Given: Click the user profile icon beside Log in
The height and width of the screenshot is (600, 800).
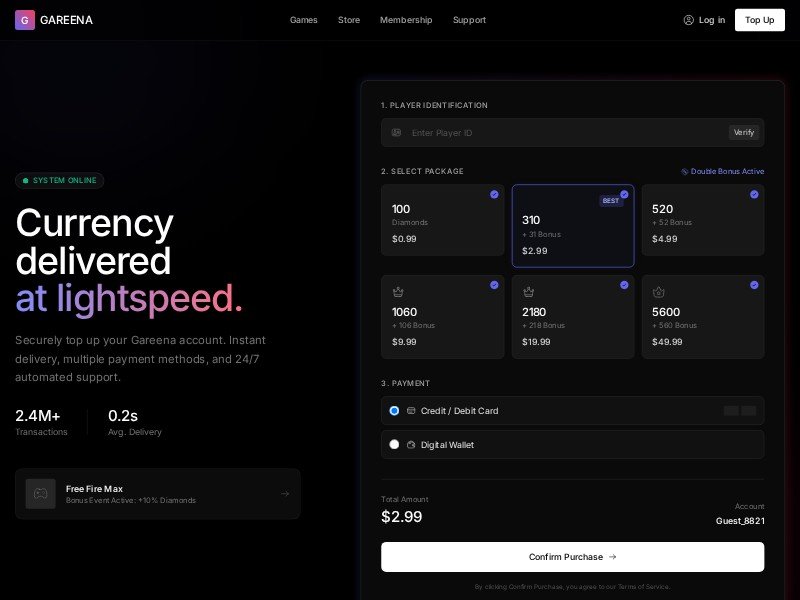Looking at the screenshot, I should pos(688,20).
